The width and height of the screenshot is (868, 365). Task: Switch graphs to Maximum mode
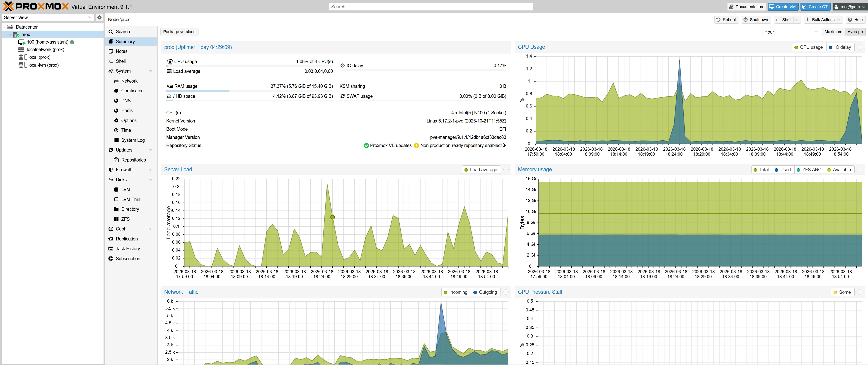[x=833, y=32]
